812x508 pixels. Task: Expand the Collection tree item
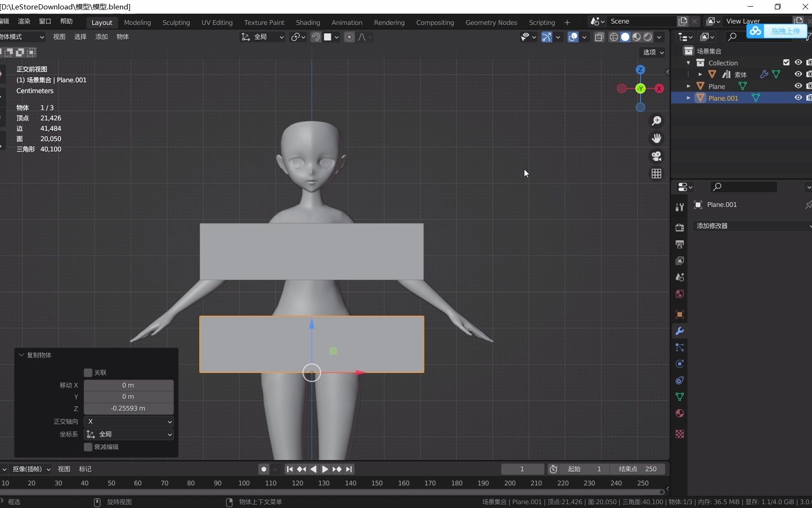click(x=688, y=63)
